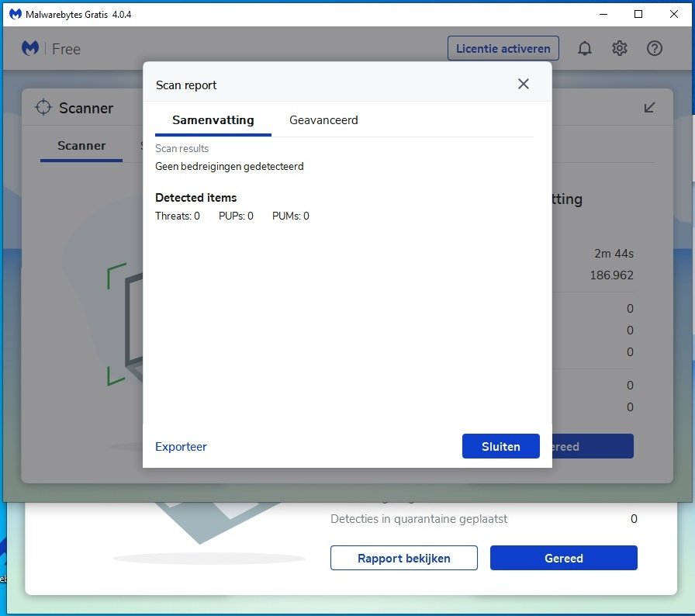This screenshot has width=695, height=616.
Task: Close the Scan report dialog with X
Action: point(523,85)
